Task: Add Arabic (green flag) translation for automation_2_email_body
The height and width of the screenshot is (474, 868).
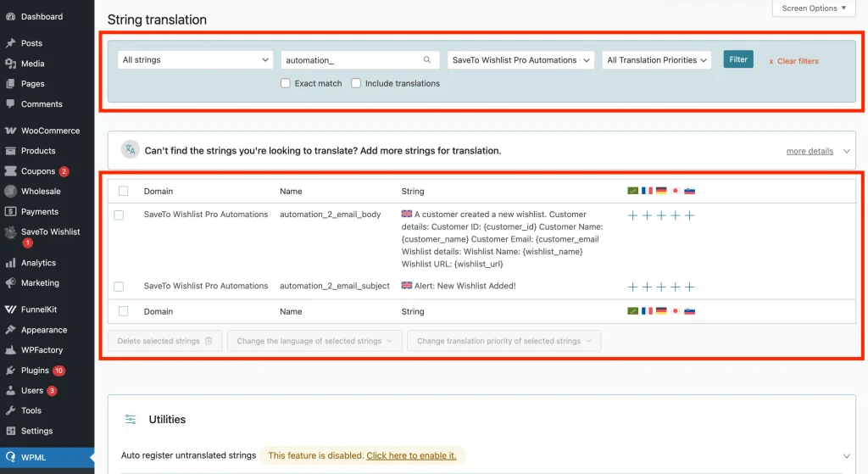Action: pos(632,215)
